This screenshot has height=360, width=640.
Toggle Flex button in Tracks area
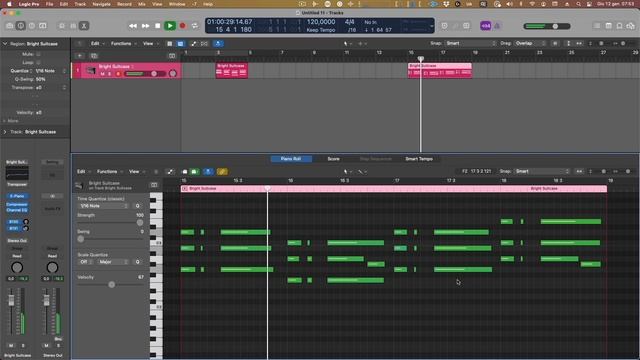click(204, 43)
